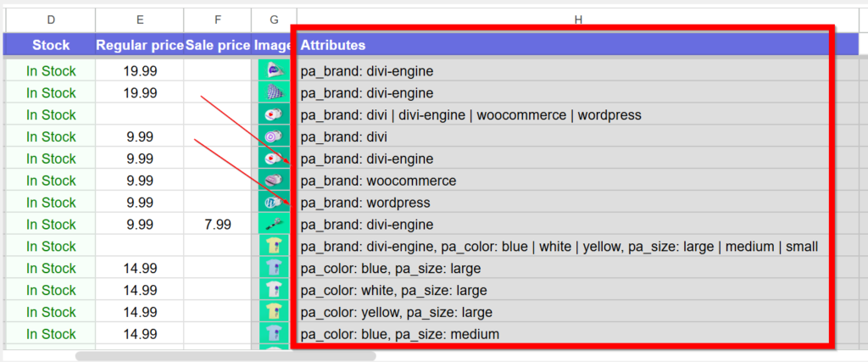The height and width of the screenshot is (362, 868).
Task: Select 9.99 price in woocommerce row
Action: coord(140,181)
